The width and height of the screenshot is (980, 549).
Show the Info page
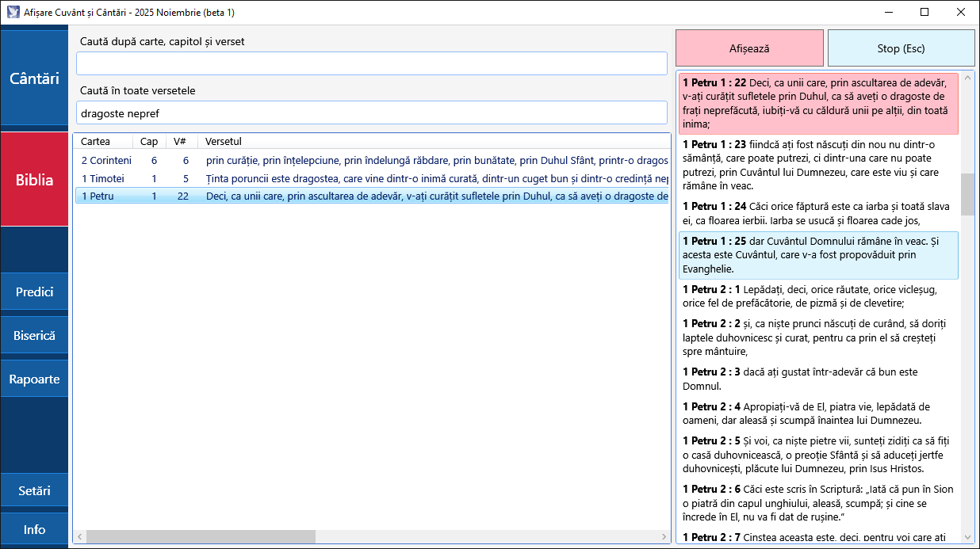pos(34,528)
